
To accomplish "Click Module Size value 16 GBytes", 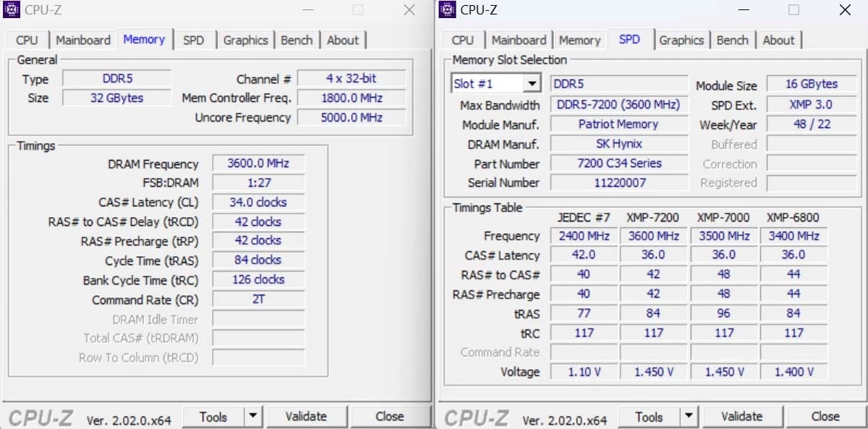I will coord(812,84).
